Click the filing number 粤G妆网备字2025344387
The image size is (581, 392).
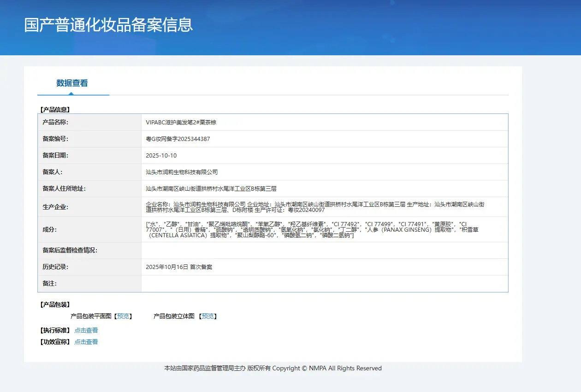point(178,139)
